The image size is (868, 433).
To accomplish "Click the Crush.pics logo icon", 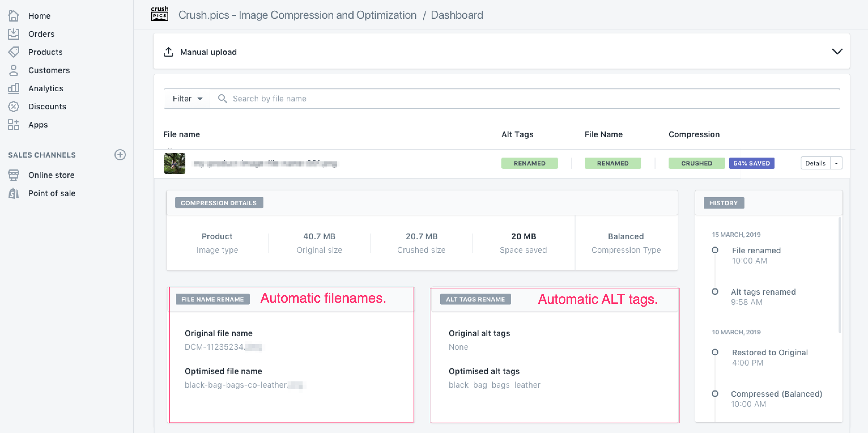I will click(x=160, y=14).
